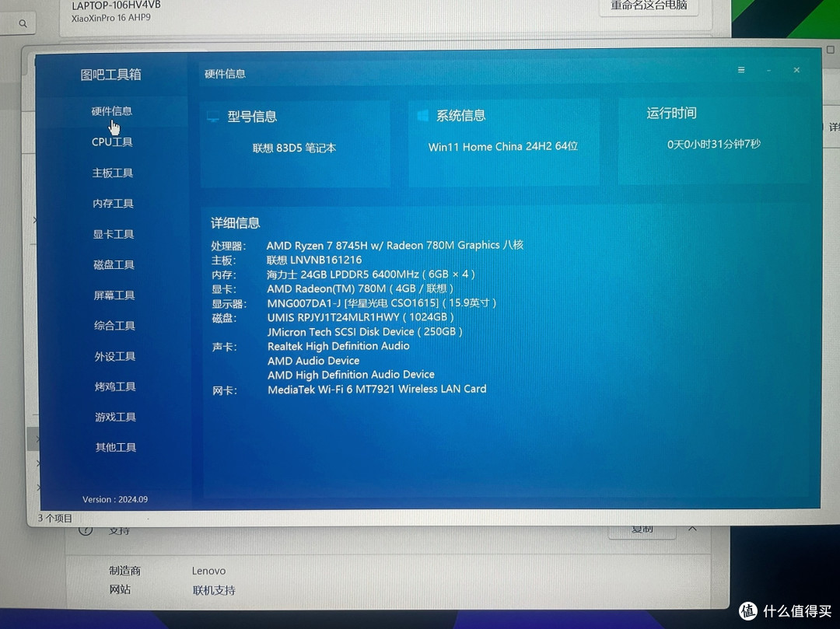Click 海力士 24GB LPDDR5 memory line
Screen dimensions: 840x629
(x=371, y=274)
